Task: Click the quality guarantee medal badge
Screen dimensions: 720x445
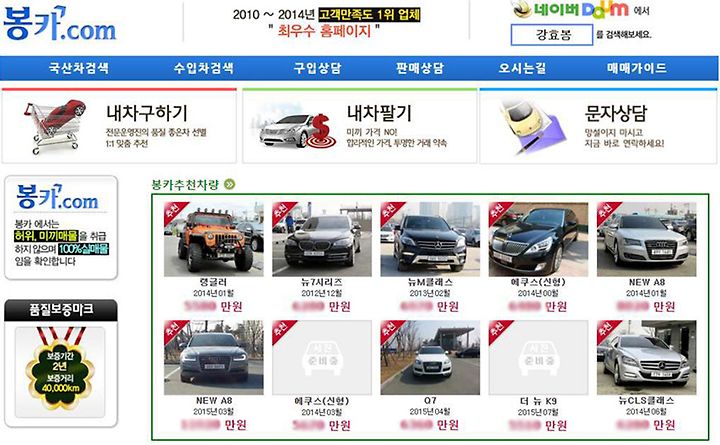Action: point(60,369)
